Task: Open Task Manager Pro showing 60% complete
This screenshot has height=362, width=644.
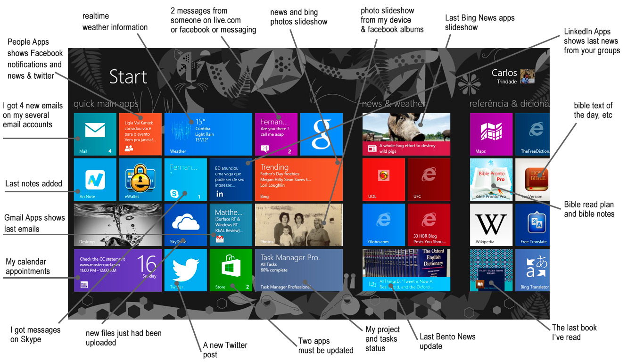Action: [298, 270]
